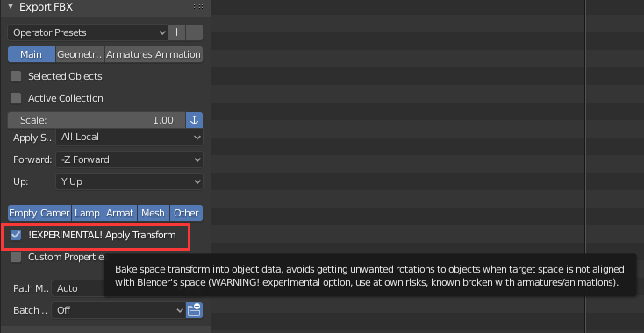Enable Selected Objects checkbox
Screen dimensions: 644x333
16,76
